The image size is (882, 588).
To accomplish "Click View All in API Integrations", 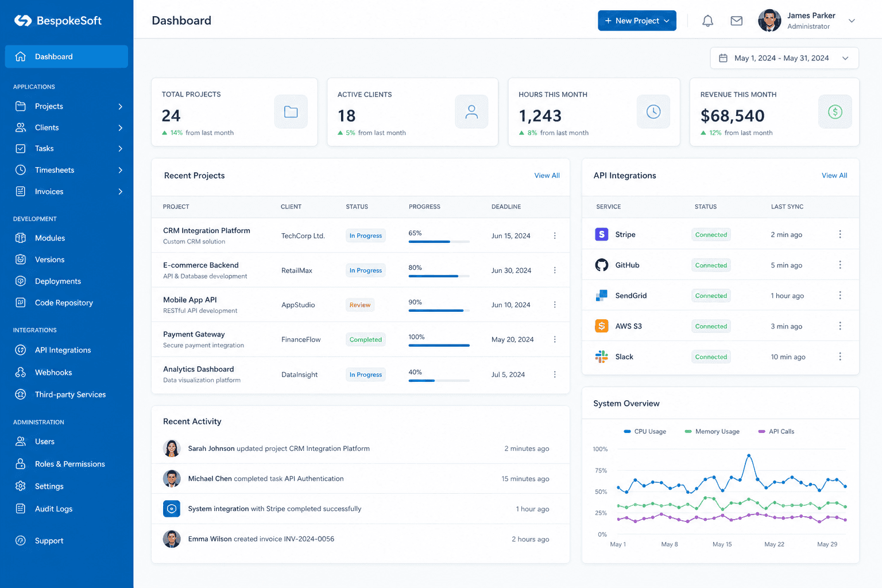I will pos(834,176).
